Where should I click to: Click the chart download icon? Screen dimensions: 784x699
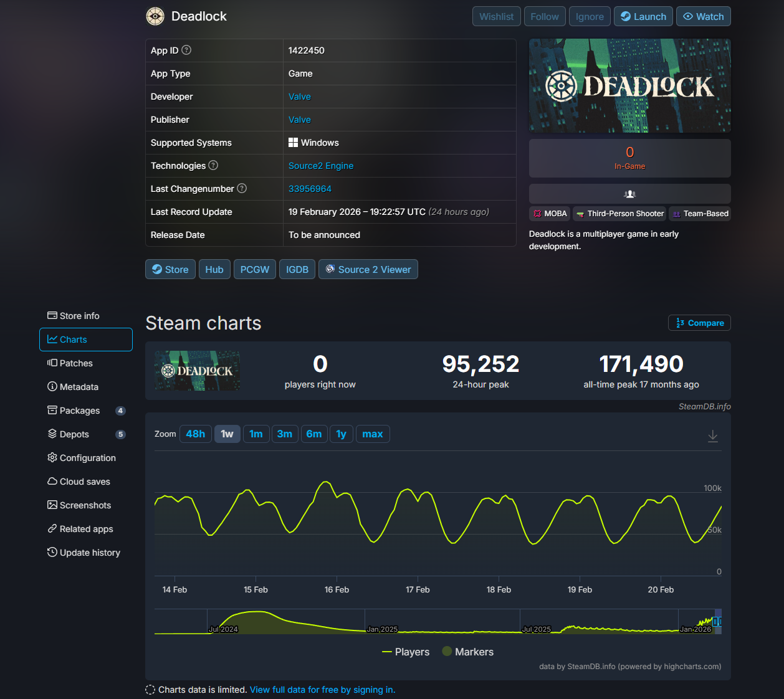tap(713, 436)
